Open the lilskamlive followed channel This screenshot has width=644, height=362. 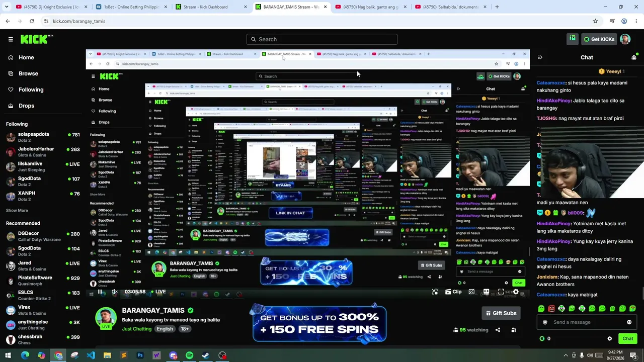(x=43, y=166)
